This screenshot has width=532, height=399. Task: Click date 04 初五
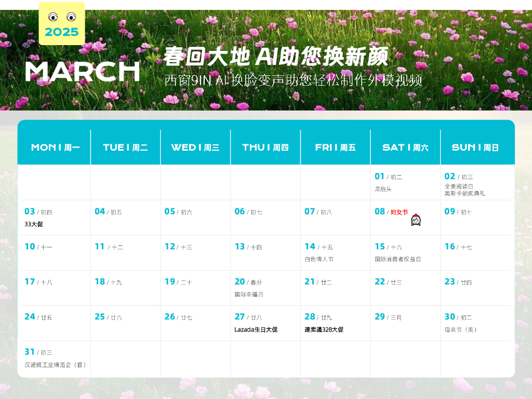click(x=108, y=212)
